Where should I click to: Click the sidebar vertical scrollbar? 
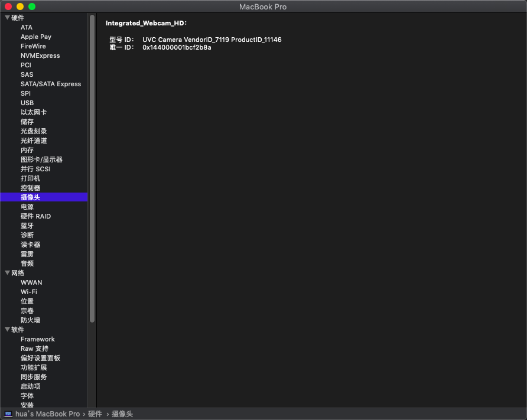(92, 169)
